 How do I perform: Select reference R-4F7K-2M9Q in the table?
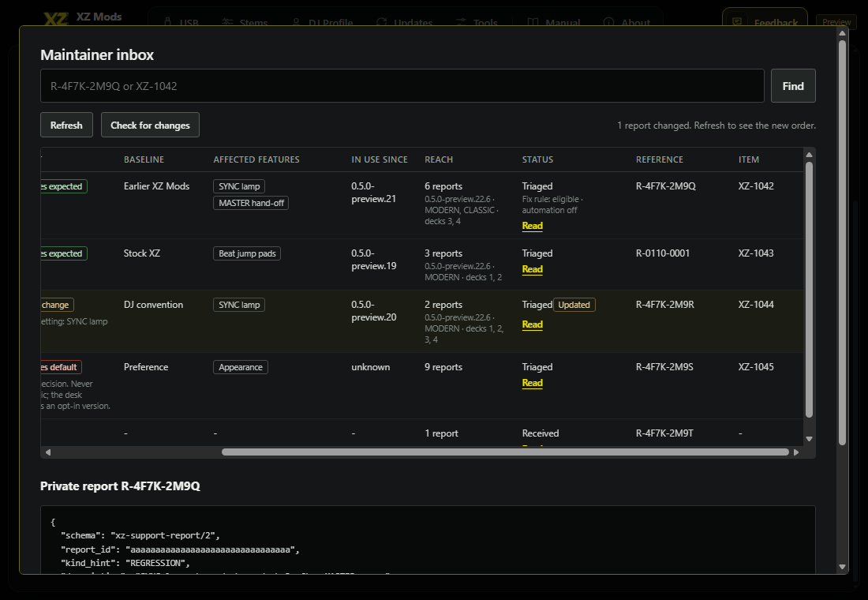click(x=665, y=186)
